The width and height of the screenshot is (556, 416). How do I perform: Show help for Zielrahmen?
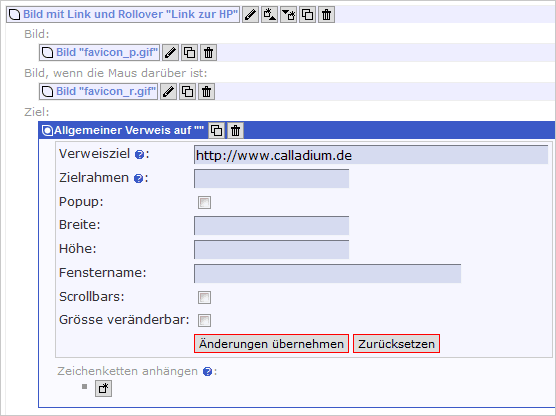click(x=138, y=178)
